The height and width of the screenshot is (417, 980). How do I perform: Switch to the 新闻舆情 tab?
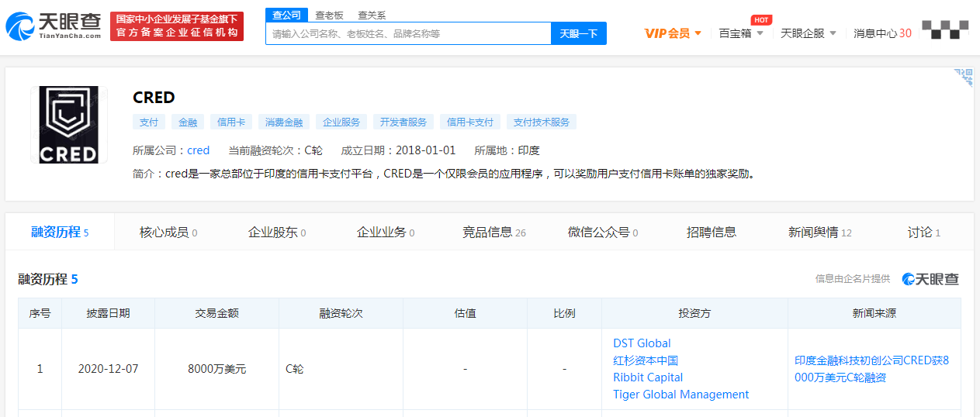click(x=820, y=232)
